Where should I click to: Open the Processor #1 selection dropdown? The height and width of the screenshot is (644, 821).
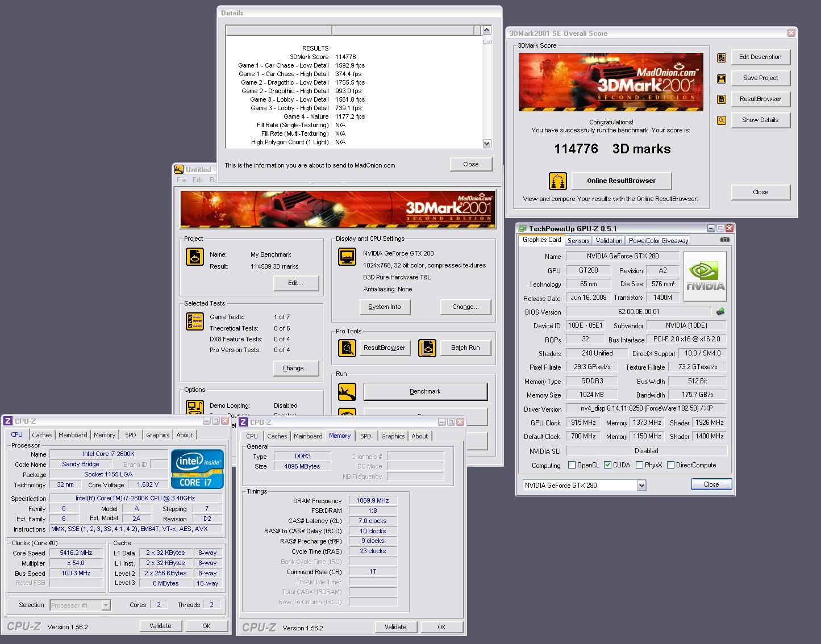tap(106, 605)
